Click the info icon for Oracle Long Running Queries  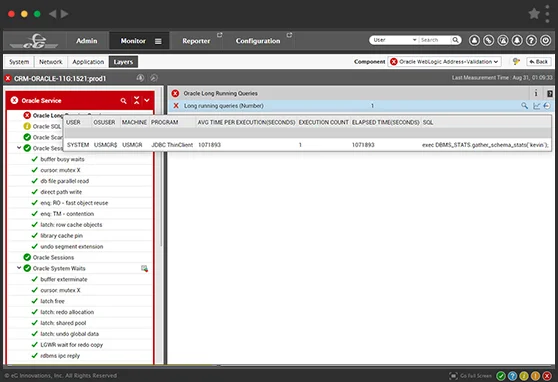pyautogui.click(x=536, y=93)
